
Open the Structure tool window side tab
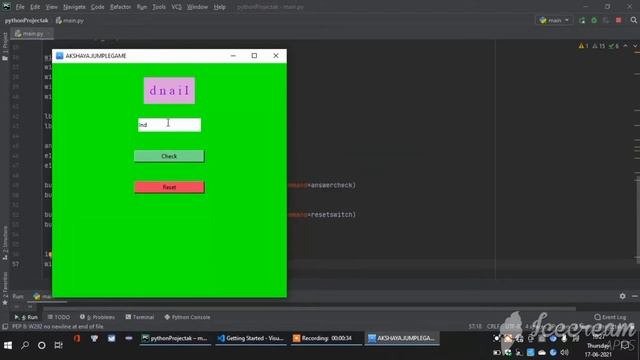[x=5, y=243]
